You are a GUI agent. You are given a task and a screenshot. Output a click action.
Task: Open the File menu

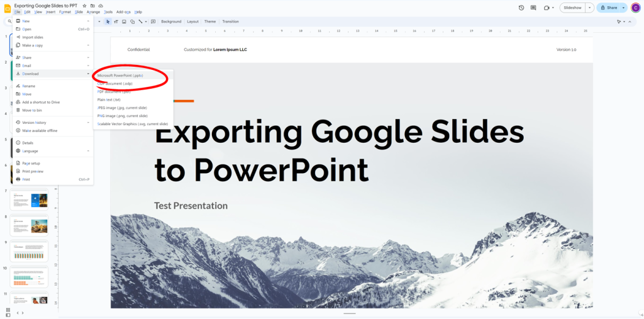click(x=17, y=12)
